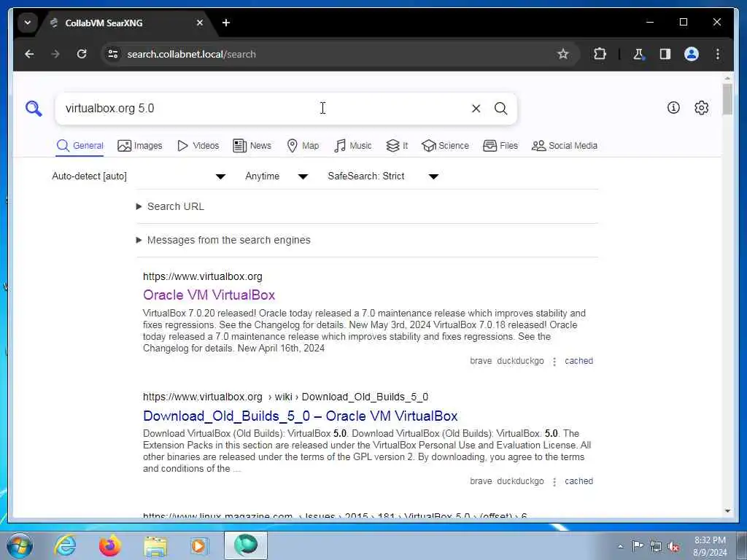Switch to the Videos category tab
This screenshot has width=747, height=560.
click(198, 146)
